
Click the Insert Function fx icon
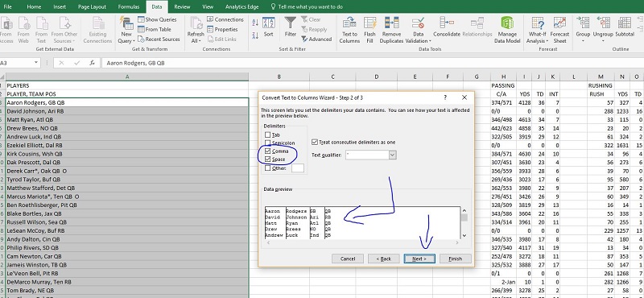tap(93, 63)
